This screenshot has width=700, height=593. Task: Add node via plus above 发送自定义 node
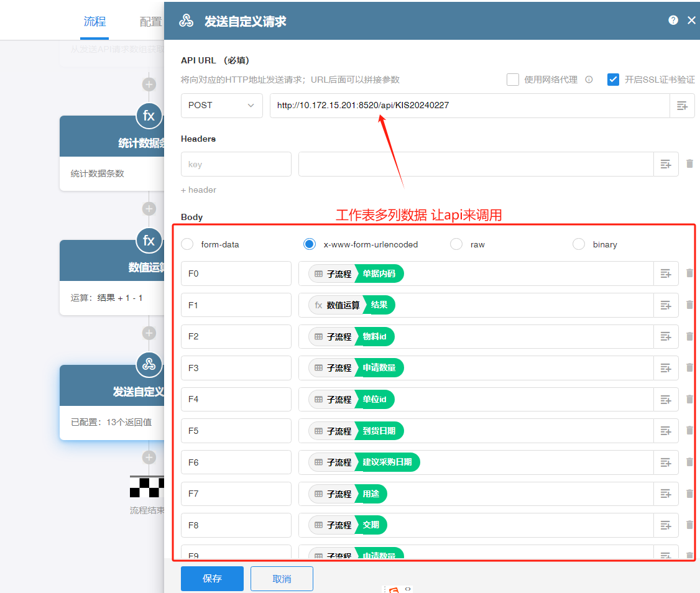click(x=149, y=333)
